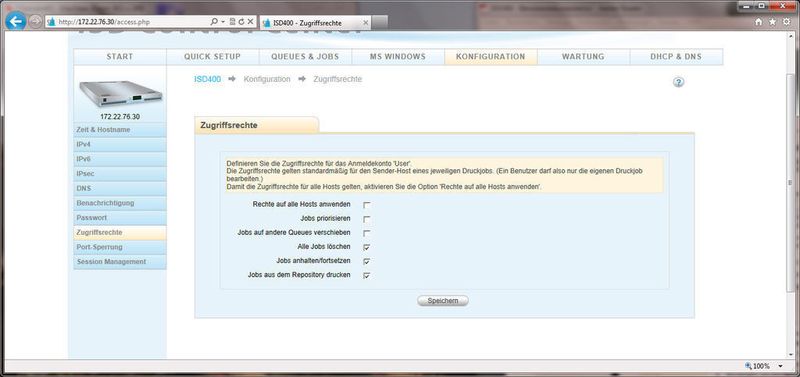Uncheck 'Jobs anhalten/fortsetzen' checkbox
Viewport: 800px width, 377px height.
[366, 261]
